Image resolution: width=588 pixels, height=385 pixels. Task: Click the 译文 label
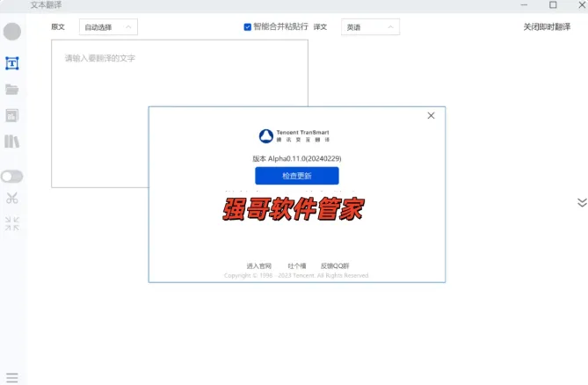point(320,27)
